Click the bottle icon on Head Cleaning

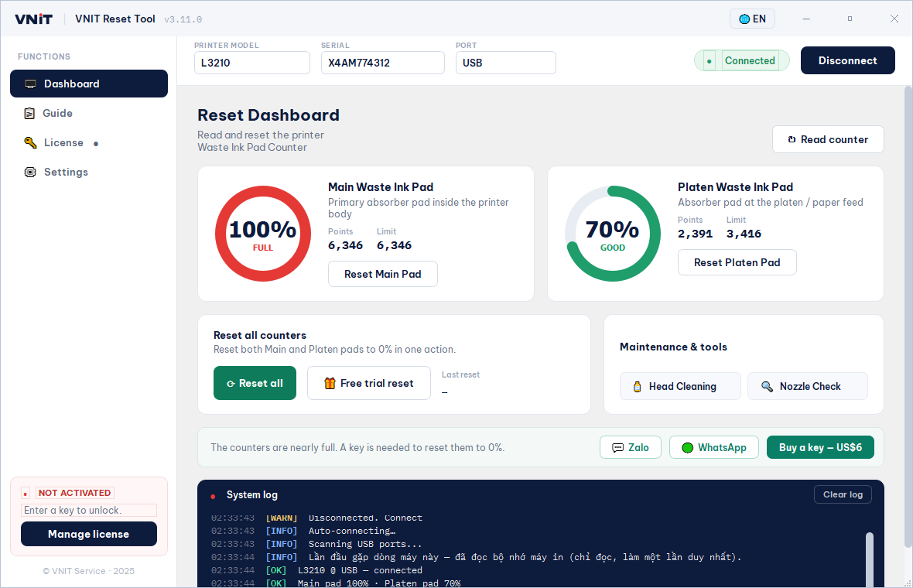click(637, 387)
